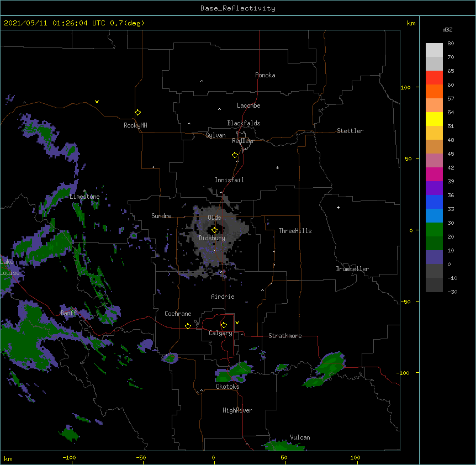This screenshot has width=476, height=465.
Task: Click the Sundre label
Action: [x=161, y=216]
